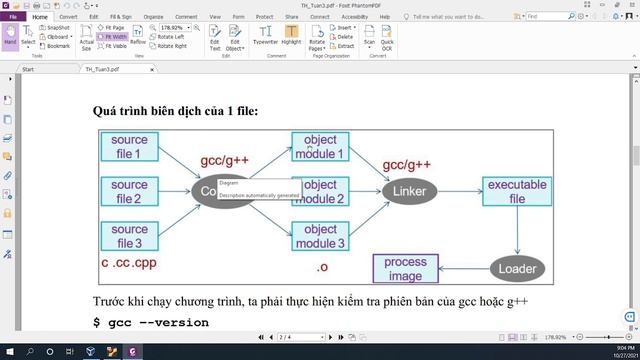Viewport: 640px width, 360px height.
Task: Click Rotate Right
Action: 168,46
